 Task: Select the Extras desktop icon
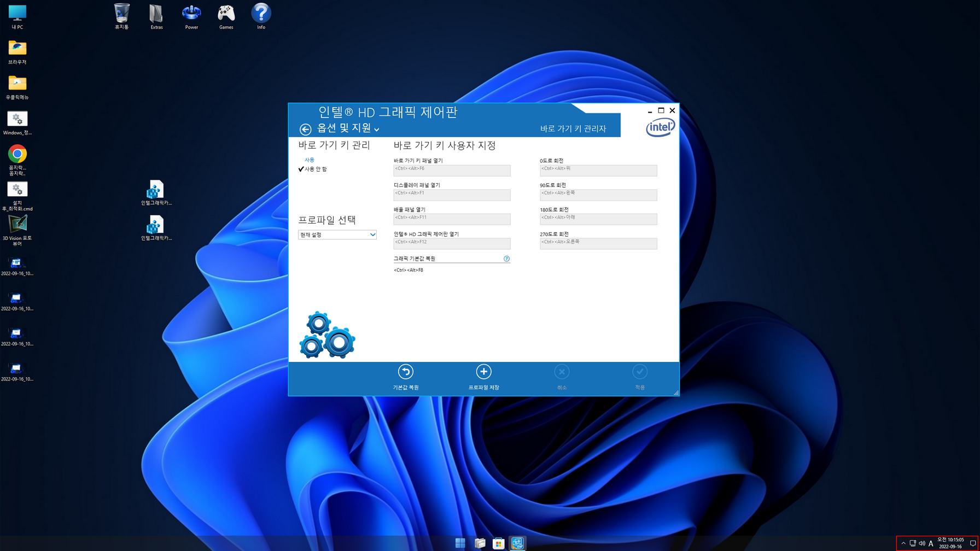(156, 16)
